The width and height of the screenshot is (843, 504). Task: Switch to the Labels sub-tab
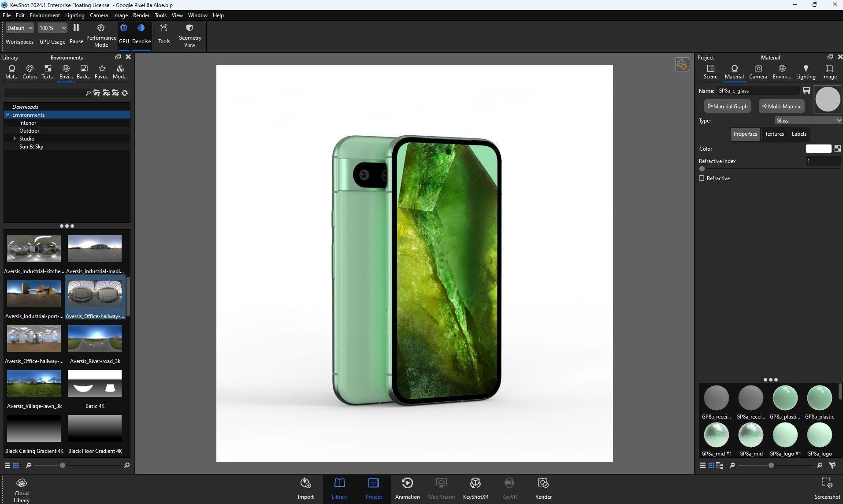coord(799,134)
